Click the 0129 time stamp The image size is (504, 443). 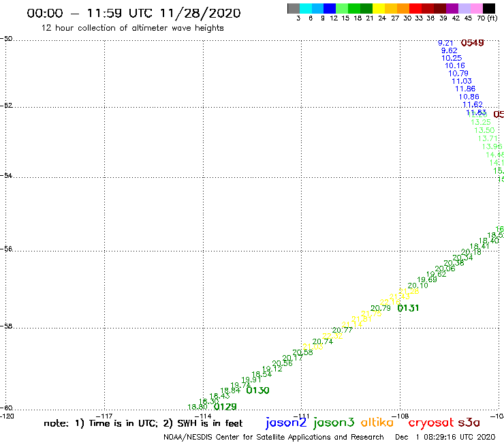[225, 407]
